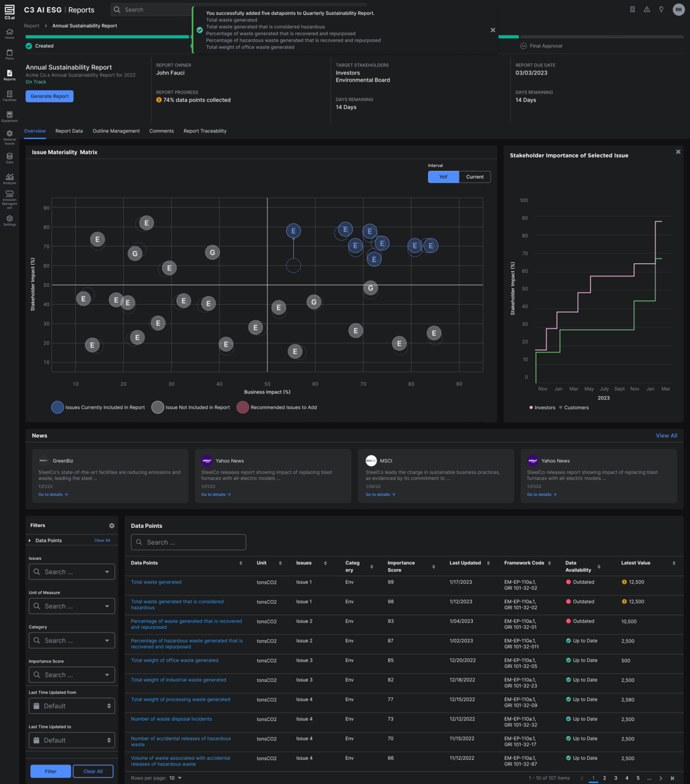Toggle the YoY interval view
Viewport: 690px width, 784px height.
(x=443, y=177)
